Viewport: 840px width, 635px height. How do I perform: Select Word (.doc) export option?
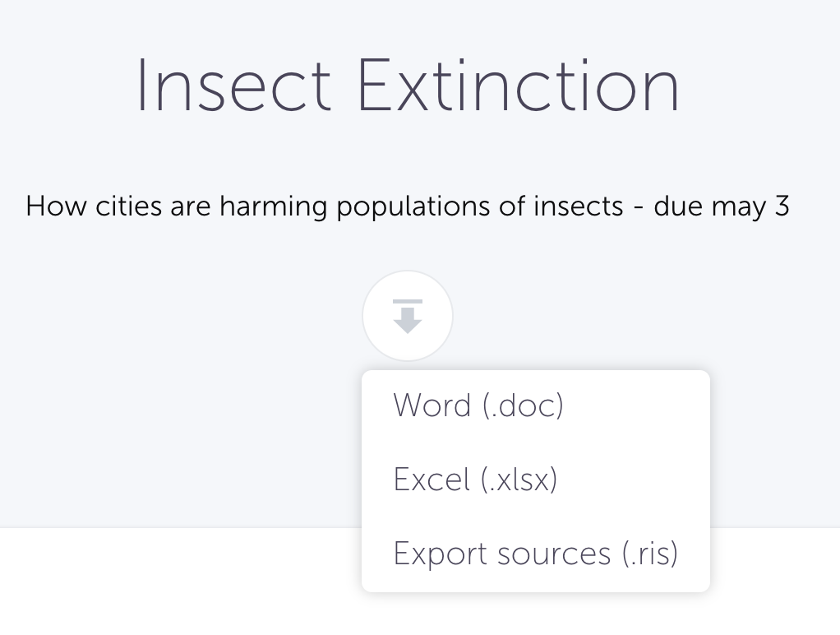click(536, 405)
